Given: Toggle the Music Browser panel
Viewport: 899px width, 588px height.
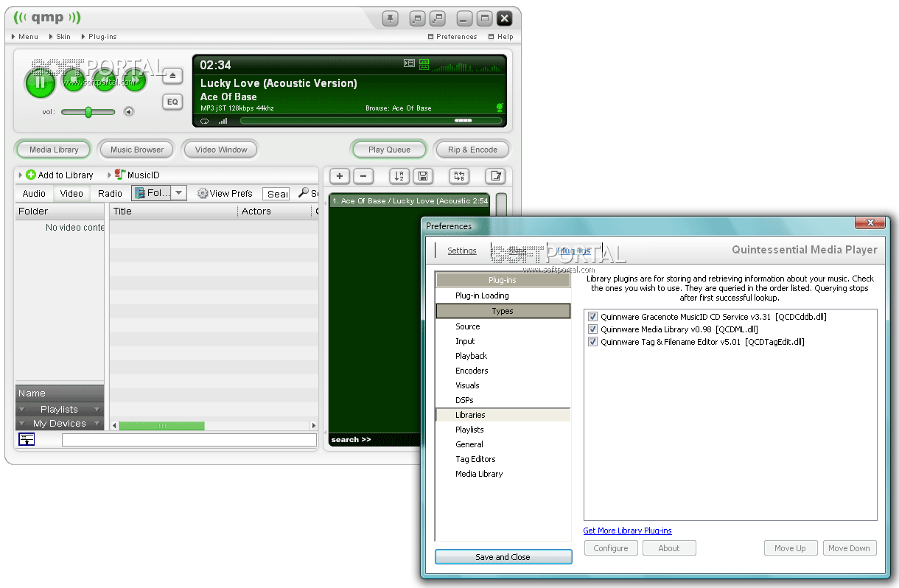Looking at the screenshot, I should coord(137,150).
